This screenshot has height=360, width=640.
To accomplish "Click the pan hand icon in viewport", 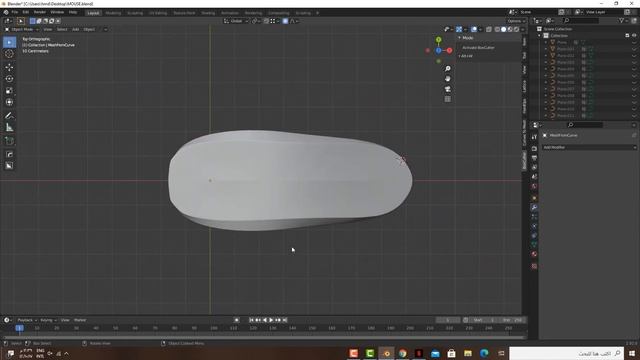I will 448,79.
